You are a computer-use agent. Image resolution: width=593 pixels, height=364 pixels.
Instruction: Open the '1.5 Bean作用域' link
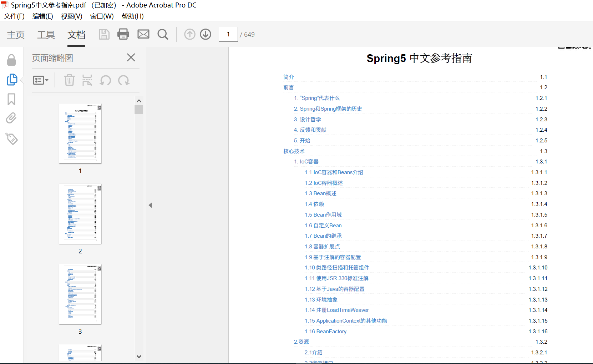323,215
